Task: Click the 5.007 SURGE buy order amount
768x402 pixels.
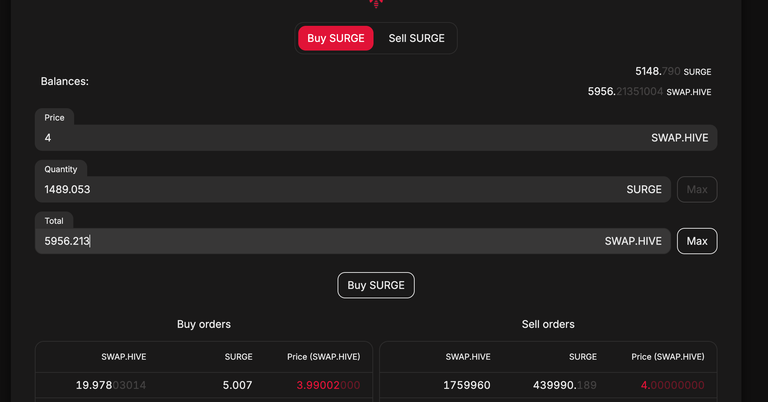Action: click(238, 385)
